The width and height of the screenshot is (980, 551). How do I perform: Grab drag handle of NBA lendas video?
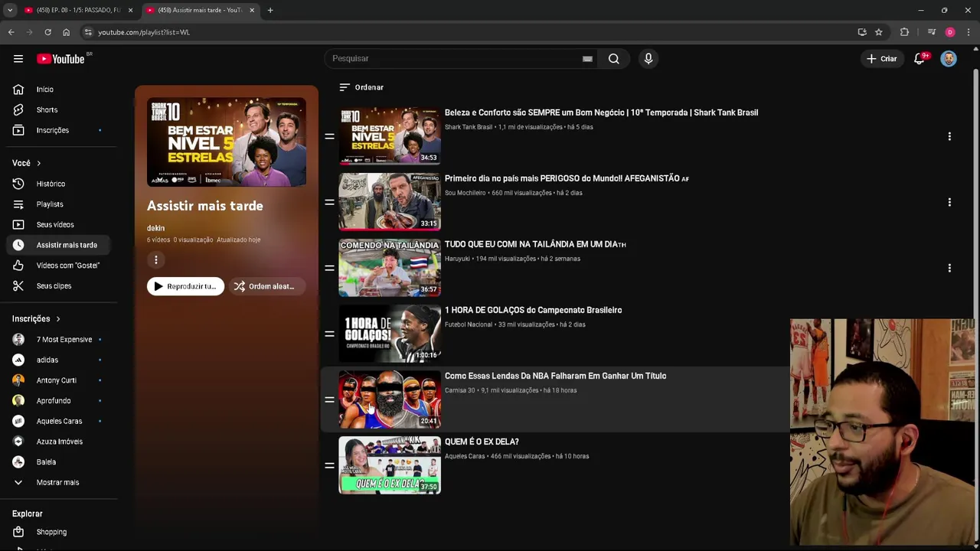tap(329, 399)
